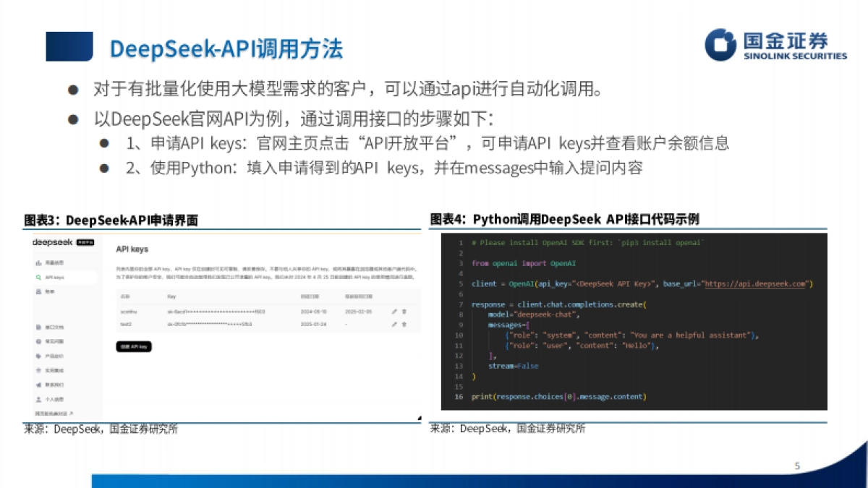Edit the test2 key using pencil icon
Viewport: 868px width, 488px height.
[394, 325]
